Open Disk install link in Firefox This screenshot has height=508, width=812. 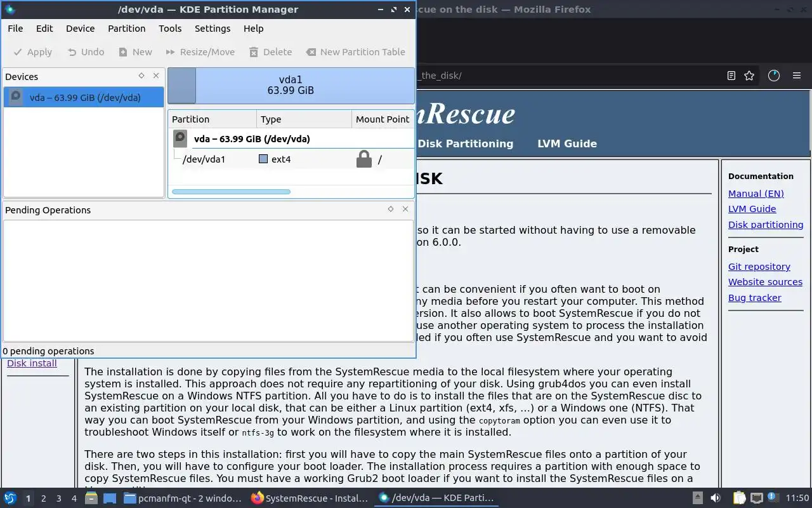pos(32,363)
